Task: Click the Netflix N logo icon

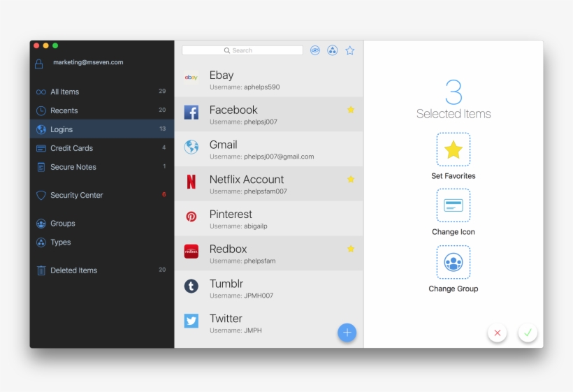Action: pos(191,182)
